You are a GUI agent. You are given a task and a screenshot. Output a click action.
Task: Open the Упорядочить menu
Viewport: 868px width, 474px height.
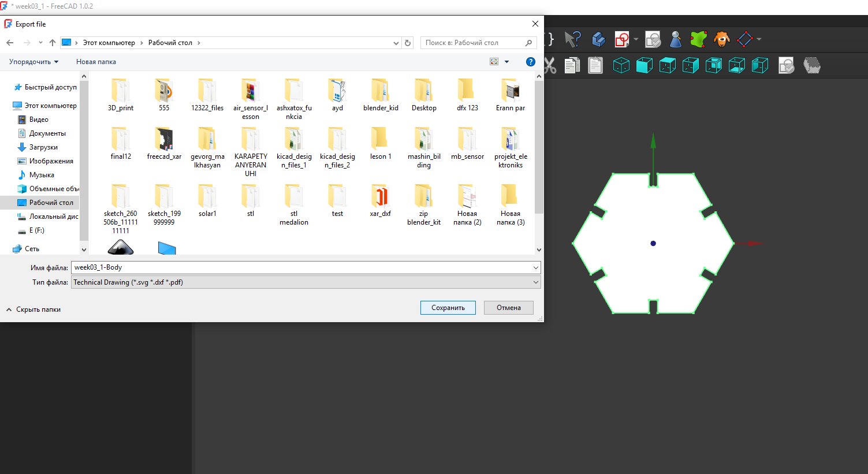coord(33,62)
